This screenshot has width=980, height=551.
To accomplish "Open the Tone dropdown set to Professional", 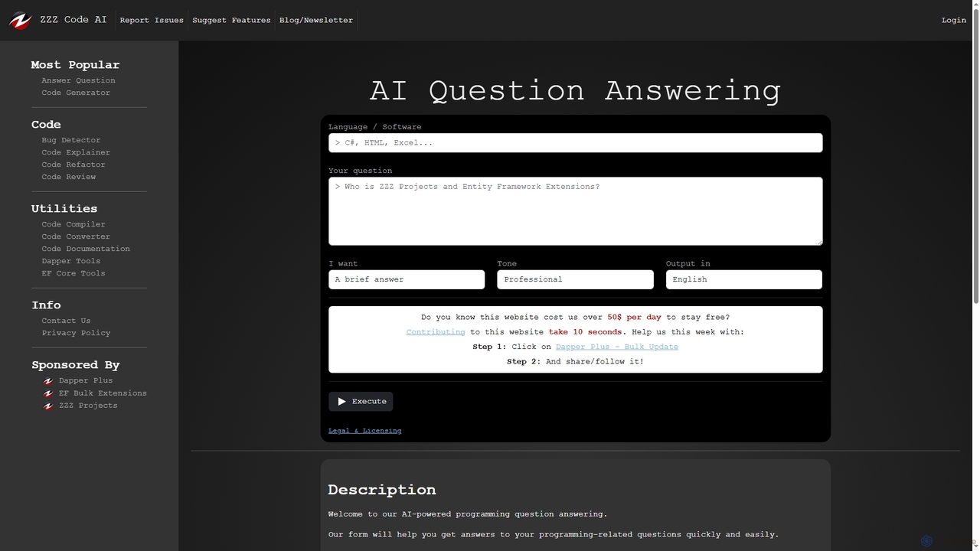I will tap(575, 279).
